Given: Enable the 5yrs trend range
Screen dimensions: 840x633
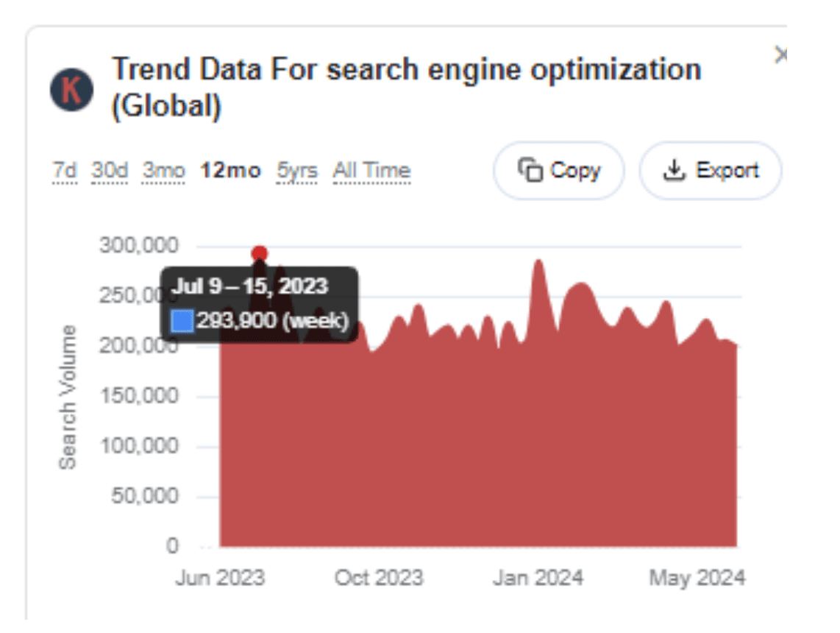Looking at the screenshot, I should point(299,170).
